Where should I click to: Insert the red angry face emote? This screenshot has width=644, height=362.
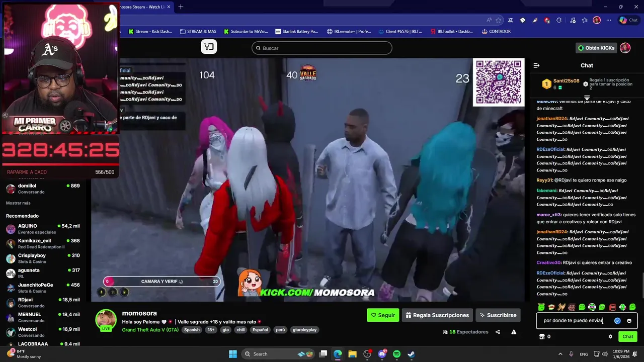612,307
